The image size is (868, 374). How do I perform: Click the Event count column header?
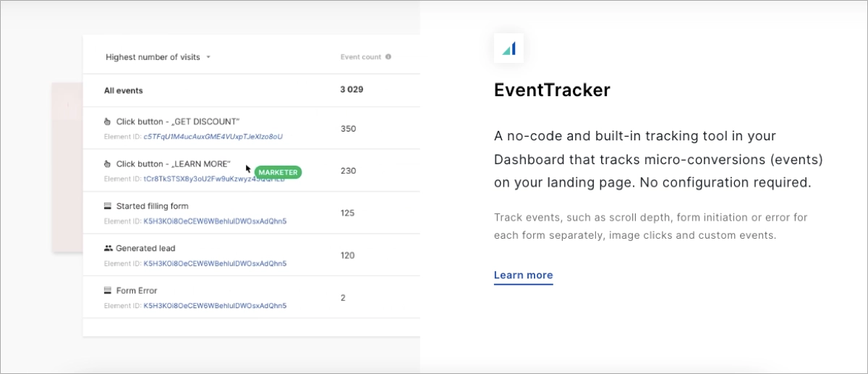[x=360, y=57]
